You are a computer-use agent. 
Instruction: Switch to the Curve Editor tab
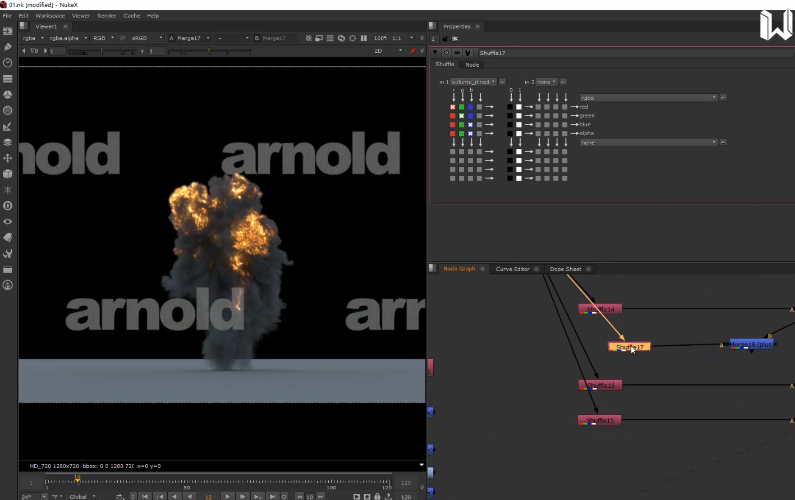(513, 269)
